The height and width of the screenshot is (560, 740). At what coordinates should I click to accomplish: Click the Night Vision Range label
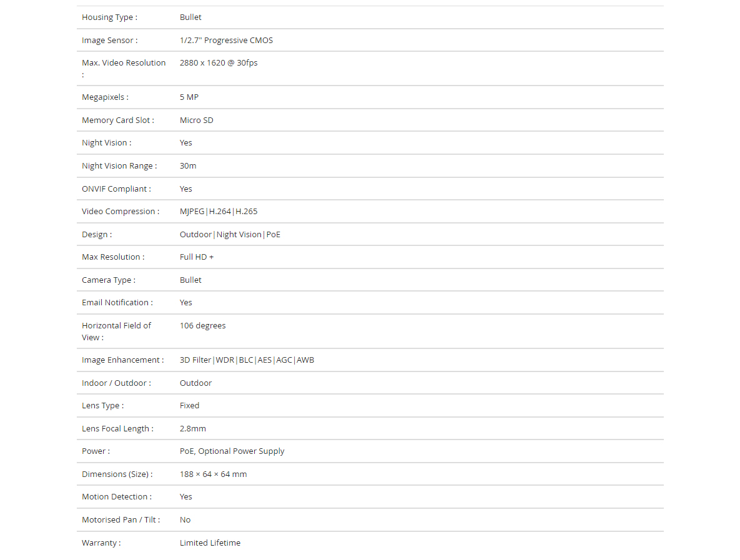click(119, 166)
